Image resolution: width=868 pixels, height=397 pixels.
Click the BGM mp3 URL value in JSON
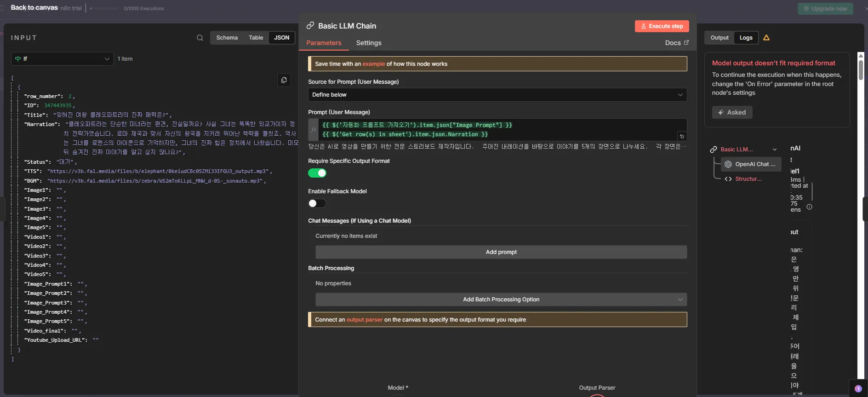[155, 181]
